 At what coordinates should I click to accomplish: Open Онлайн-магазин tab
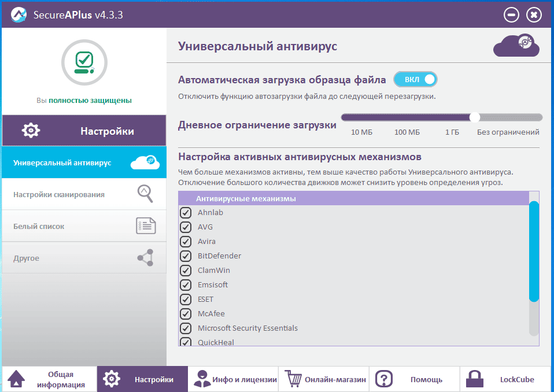click(324, 379)
